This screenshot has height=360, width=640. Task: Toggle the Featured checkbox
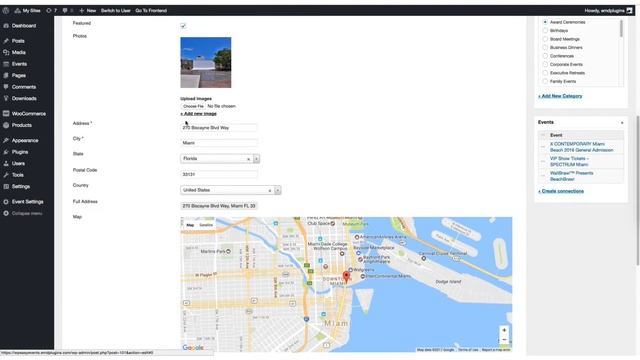(183, 26)
